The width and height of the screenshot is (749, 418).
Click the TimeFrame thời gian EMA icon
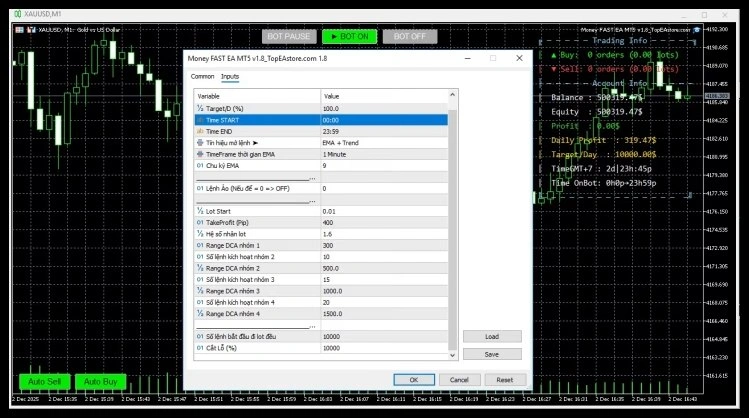pyautogui.click(x=200, y=155)
